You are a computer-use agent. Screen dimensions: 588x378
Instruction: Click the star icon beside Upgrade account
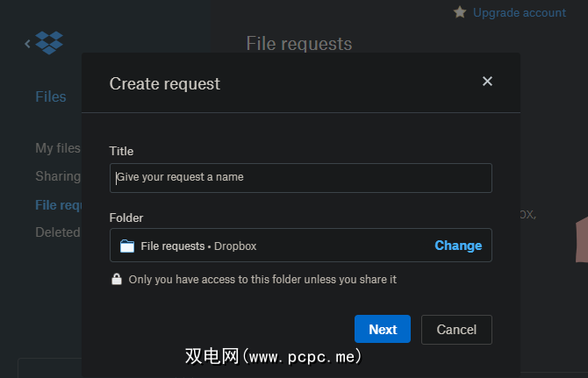pos(460,12)
